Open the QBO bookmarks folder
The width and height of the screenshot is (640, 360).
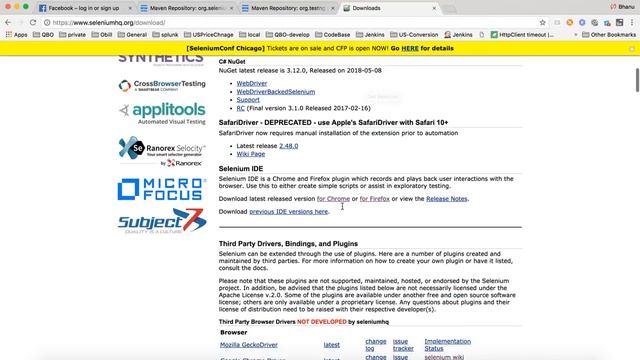(43, 35)
